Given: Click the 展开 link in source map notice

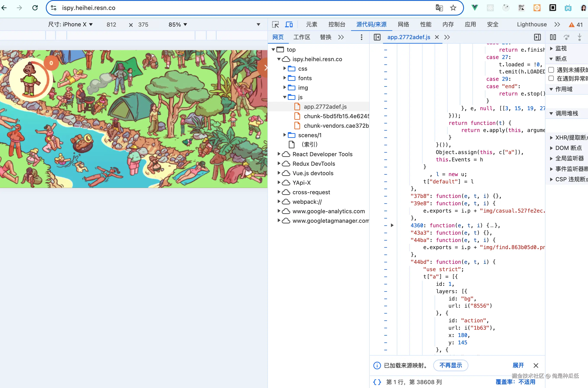Looking at the screenshot, I should 518,365.
